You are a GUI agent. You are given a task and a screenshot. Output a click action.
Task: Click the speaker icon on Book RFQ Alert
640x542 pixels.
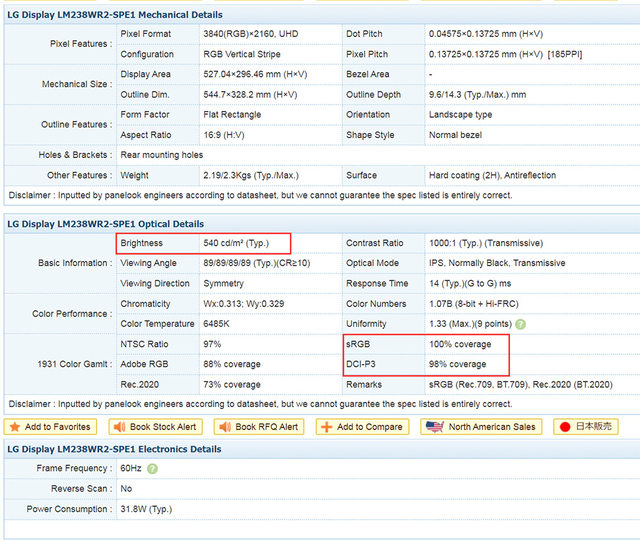coord(225,427)
